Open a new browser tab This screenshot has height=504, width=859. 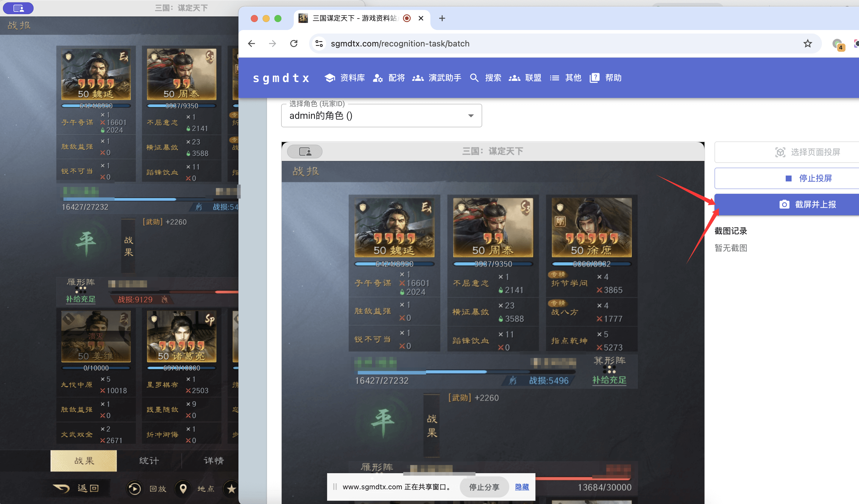pyautogui.click(x=442, y=19)
